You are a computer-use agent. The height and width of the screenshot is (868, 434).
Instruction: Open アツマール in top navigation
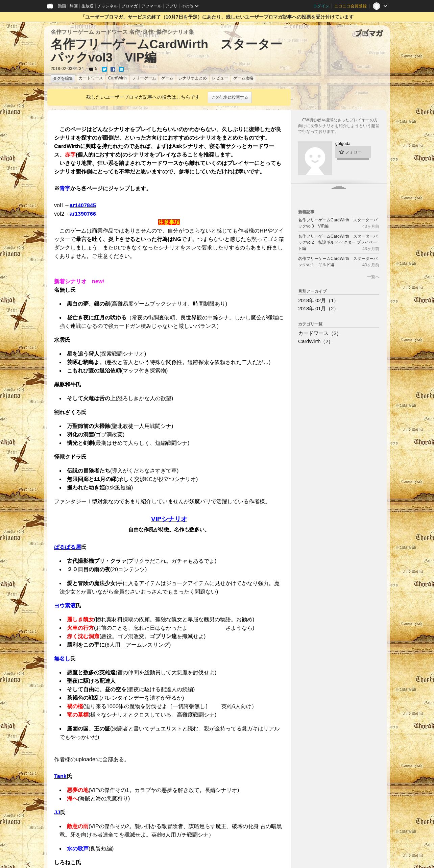[x=151, y=6]
